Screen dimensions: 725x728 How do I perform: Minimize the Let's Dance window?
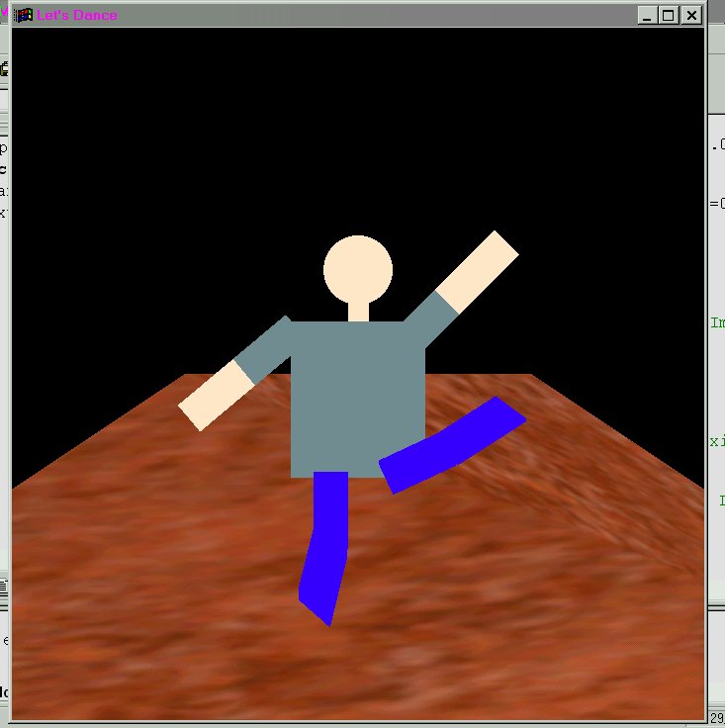(647, 15)
